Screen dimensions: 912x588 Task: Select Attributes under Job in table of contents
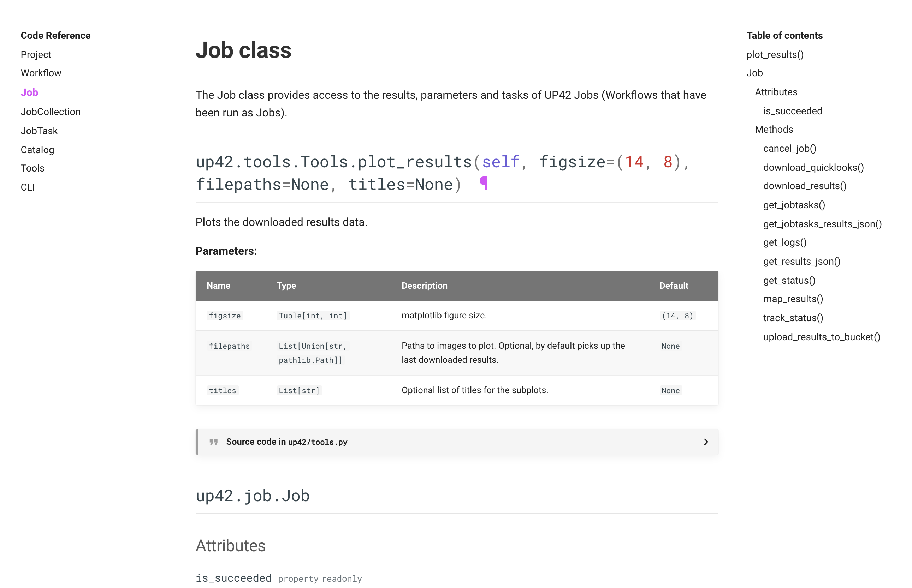[776, 92]
